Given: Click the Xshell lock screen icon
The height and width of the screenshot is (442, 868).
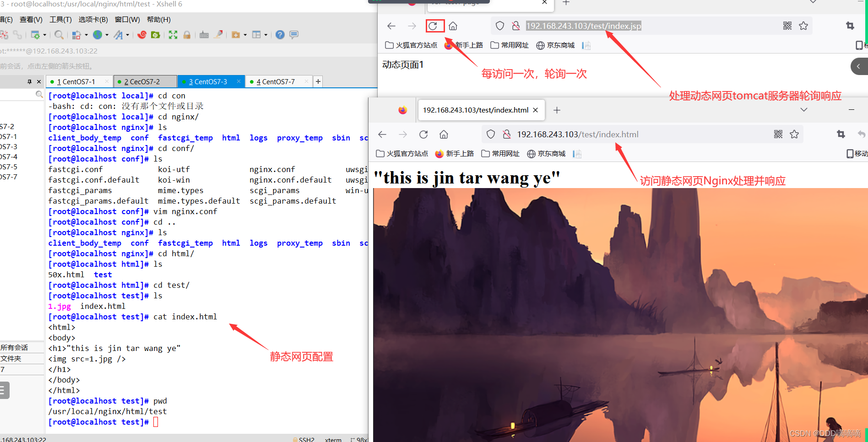Looking at the screenshot, I should click(187, 35).
